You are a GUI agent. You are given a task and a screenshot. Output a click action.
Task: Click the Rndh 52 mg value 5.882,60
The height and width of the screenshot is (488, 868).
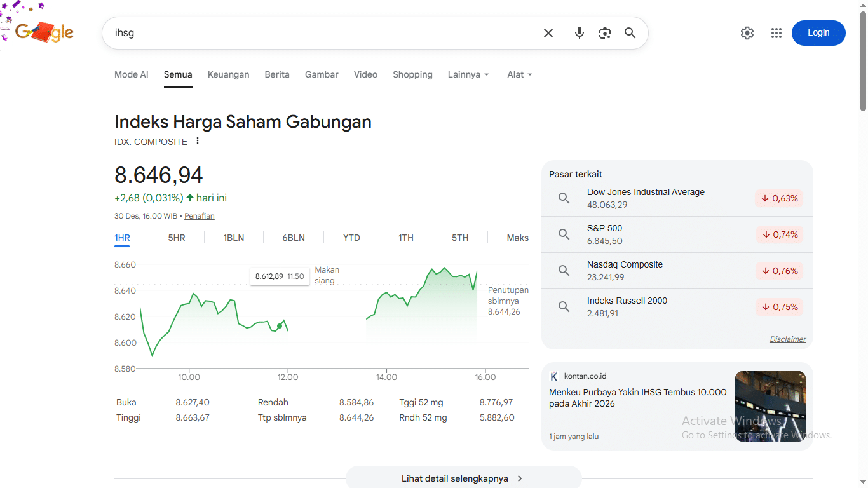pos(497,417)
